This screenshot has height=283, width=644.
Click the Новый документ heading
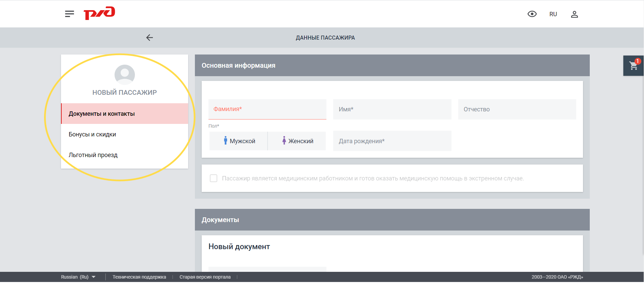click(x=239, y=246)
